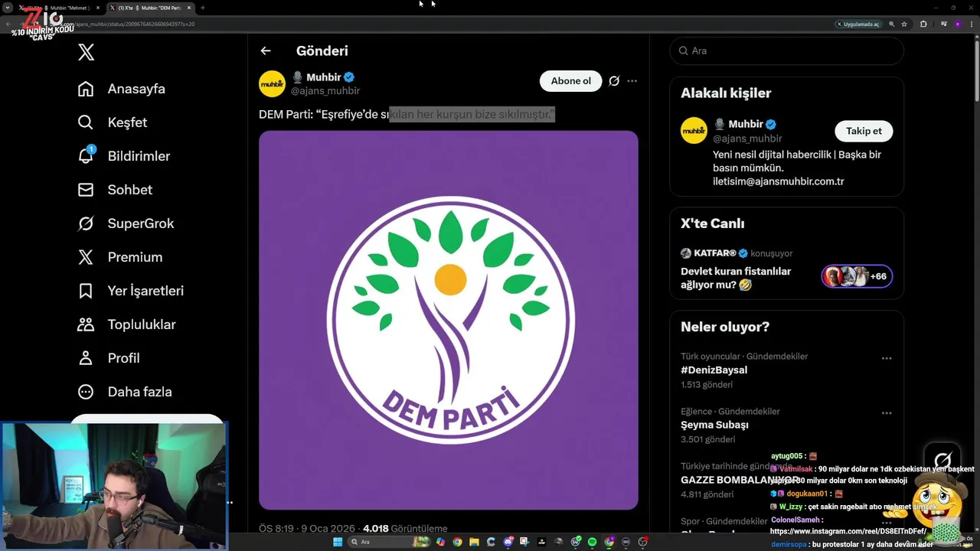Image resolution: width=980 pixels, height=551 pixels.
Task: Open File Explorer from the taskbar
Action: pyautogui.click(x=474, y=542)
